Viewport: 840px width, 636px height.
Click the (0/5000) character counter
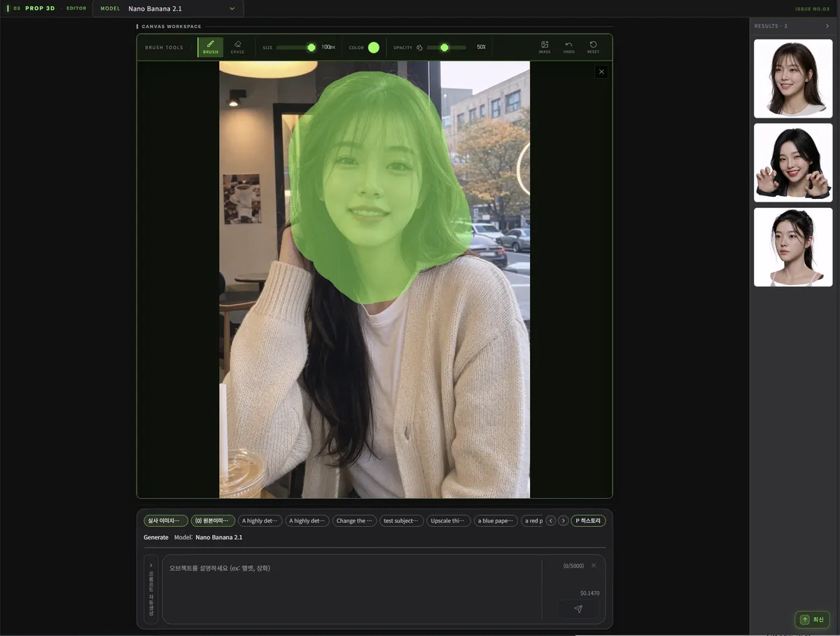pos(573,566)
